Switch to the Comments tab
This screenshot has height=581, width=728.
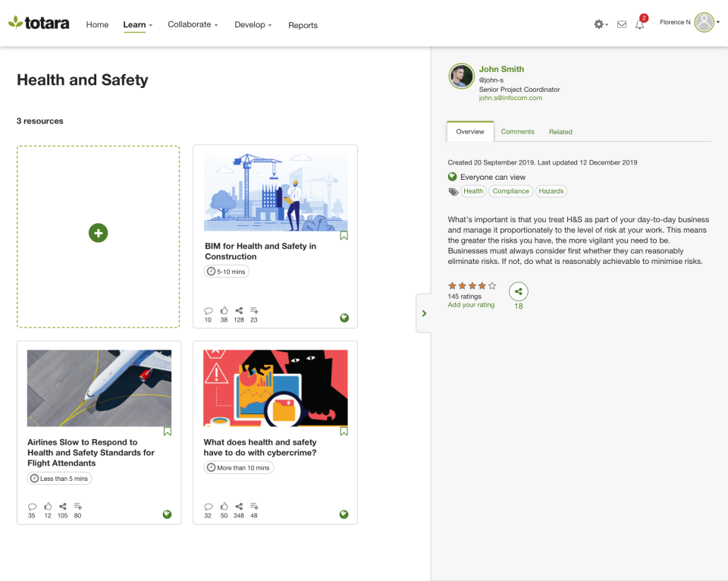coord(517,131)
